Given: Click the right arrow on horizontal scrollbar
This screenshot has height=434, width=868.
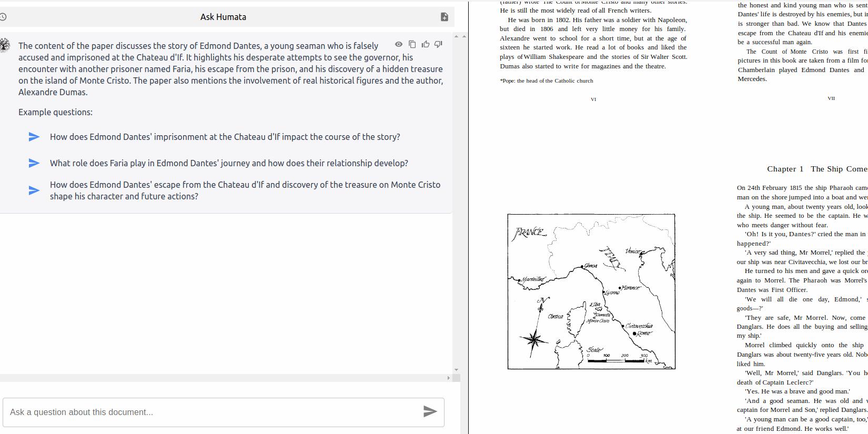Looking at the screenshot, I should point(448,378).
